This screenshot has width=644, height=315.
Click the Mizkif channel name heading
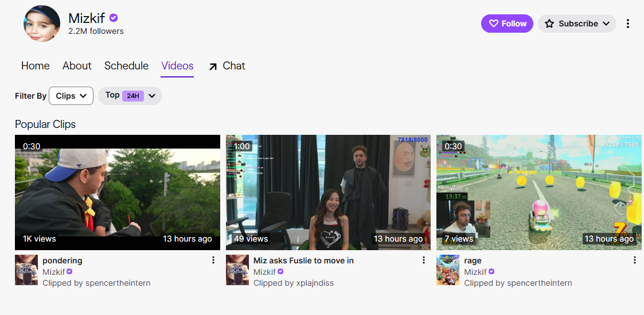point(87,18)
